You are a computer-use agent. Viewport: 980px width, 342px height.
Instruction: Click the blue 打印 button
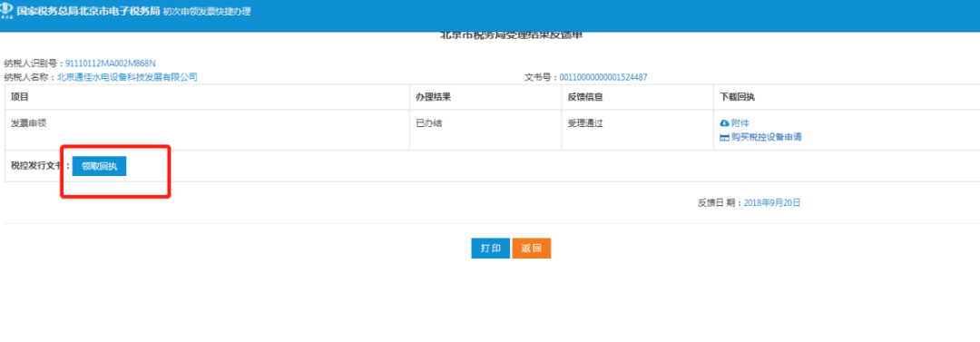[491, 249]
